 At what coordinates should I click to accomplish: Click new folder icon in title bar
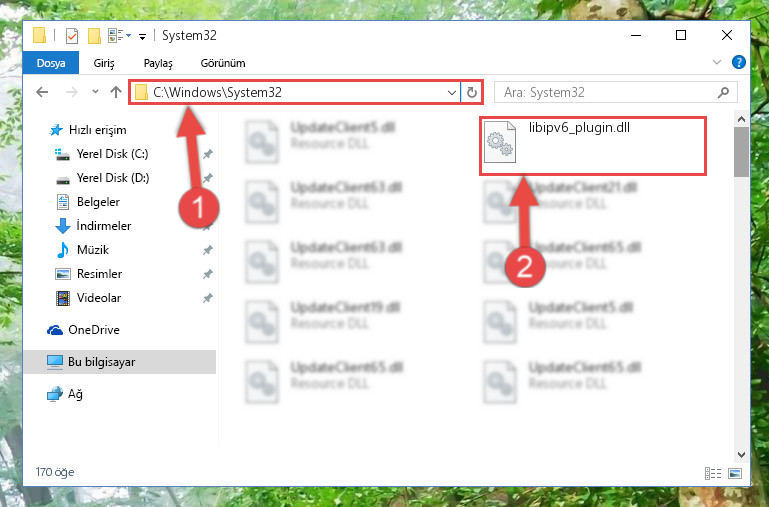pos(94,36)
